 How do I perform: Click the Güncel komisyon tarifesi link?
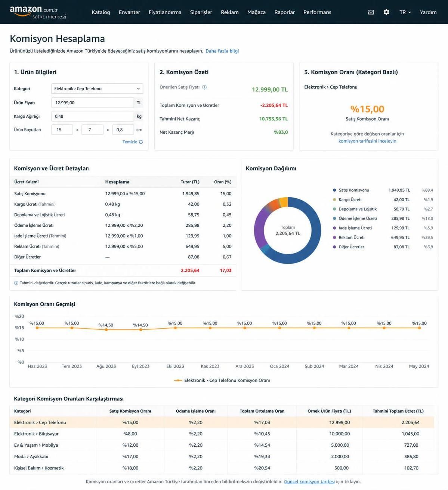[309, 482]
